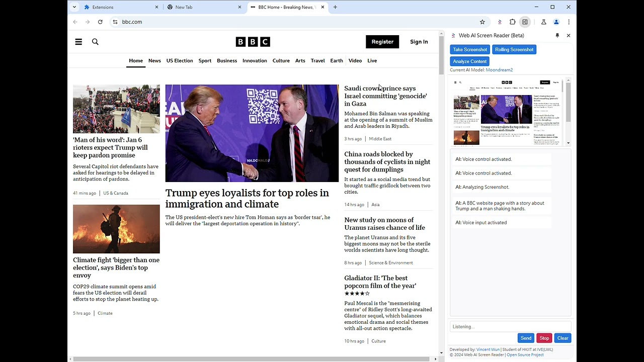644x362 pixels.
Task: Open the Chrome profile avatar
Action: point(556,22)
